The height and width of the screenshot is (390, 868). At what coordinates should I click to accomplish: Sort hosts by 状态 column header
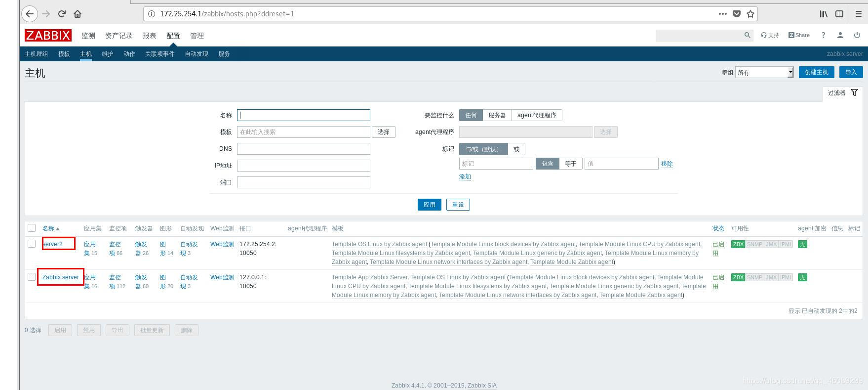coord(718,228)
